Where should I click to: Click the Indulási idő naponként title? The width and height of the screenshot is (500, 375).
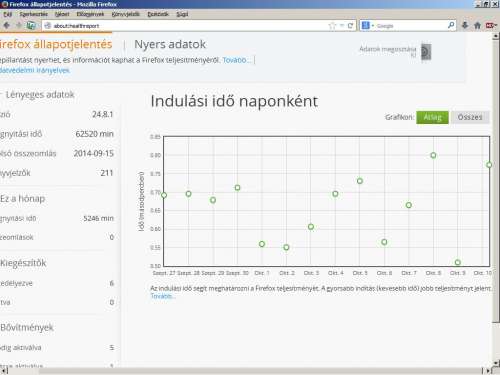click(x=234, y=101)
